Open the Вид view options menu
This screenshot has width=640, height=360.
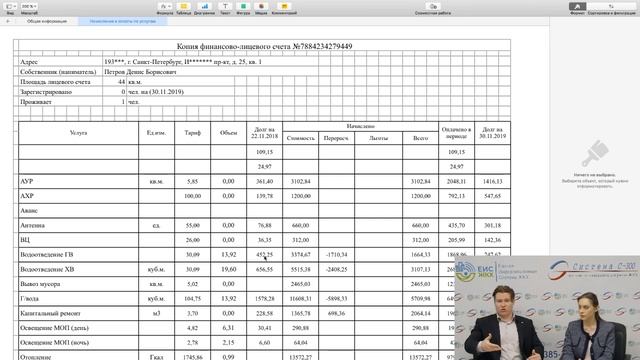[x=11, y=7]
